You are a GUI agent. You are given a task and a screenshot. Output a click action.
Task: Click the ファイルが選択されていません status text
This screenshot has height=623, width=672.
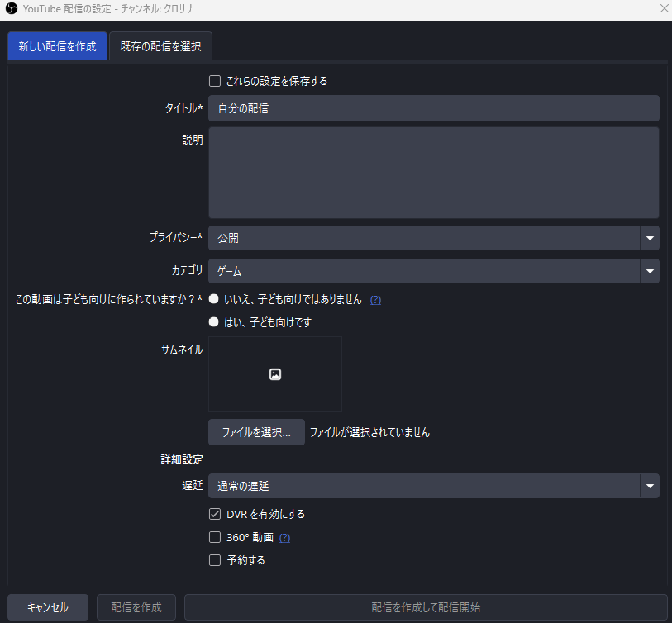point(369,432)
